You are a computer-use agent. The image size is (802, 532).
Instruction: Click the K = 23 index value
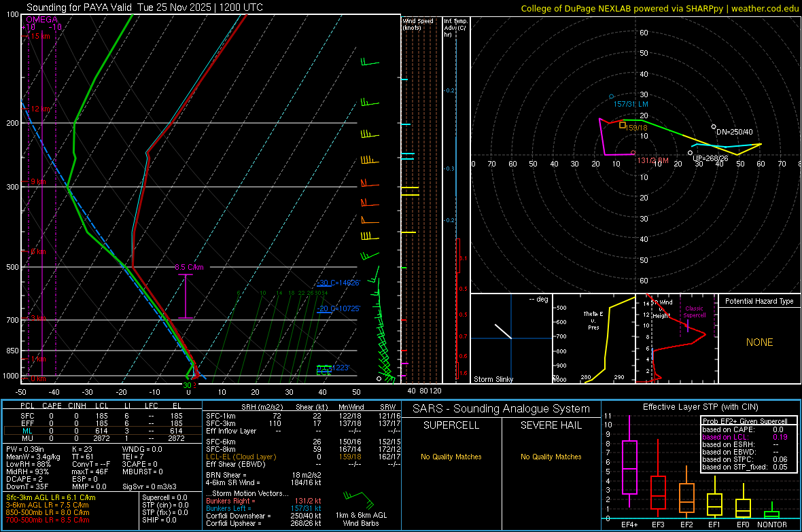(82, 449)
